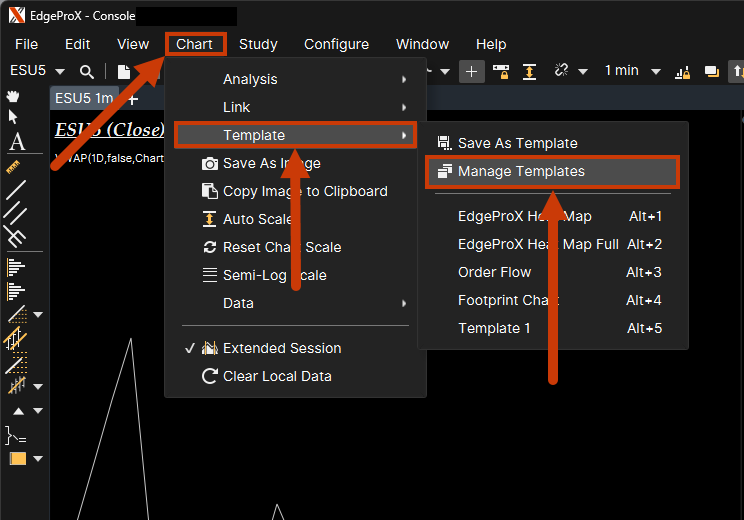
Task: Add a new chart tab with plus
Action: click(133, 98)
